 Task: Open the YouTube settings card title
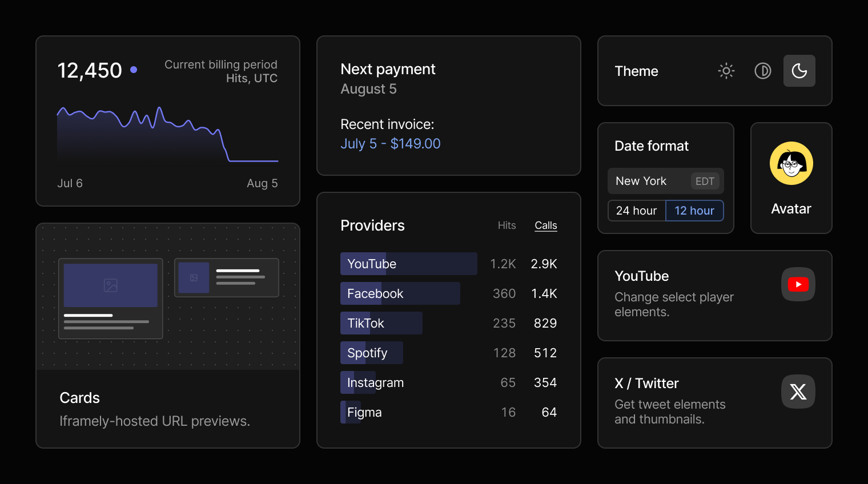click(x=642, y=276)
